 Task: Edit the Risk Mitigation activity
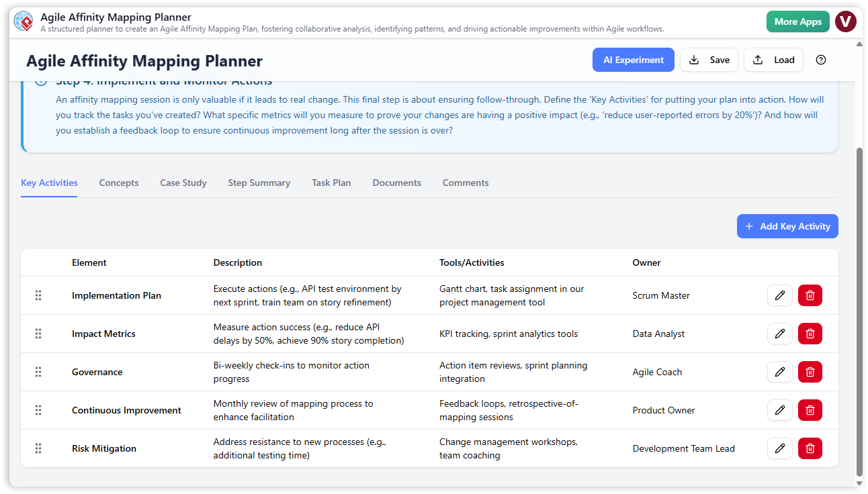pos(780,448)
